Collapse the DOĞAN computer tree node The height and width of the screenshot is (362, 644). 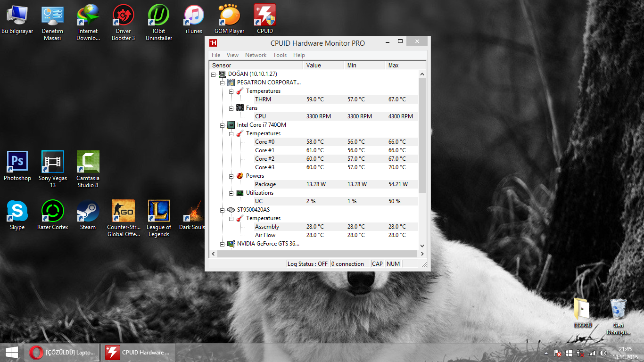(214, 74)
